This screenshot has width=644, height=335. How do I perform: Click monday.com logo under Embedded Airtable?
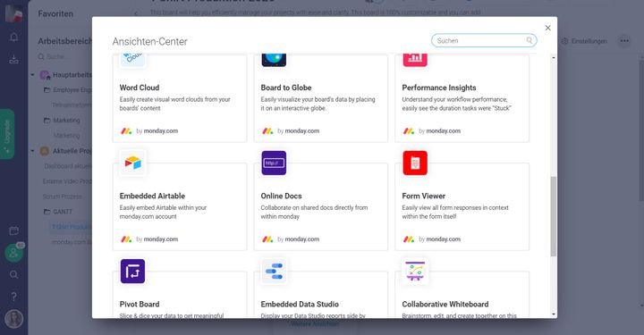[126, 239]
